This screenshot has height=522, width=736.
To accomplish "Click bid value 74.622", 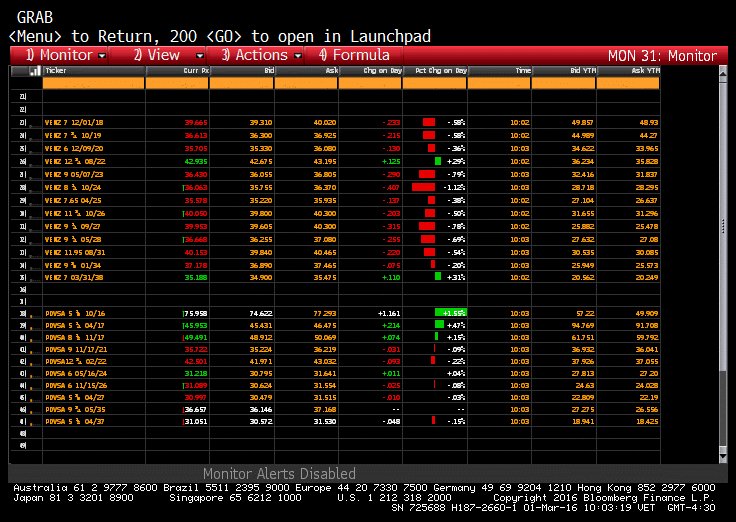I will pyautogui.click(x=261, y=314).
